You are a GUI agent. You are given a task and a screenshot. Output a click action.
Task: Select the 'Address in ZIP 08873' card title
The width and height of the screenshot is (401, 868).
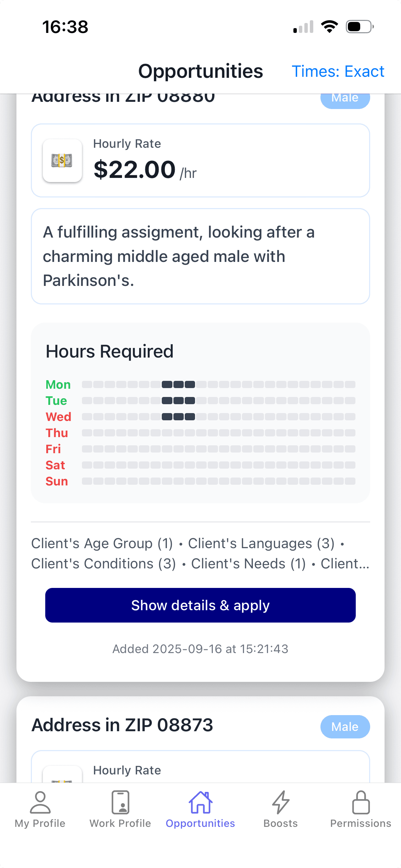coord(122,726)
